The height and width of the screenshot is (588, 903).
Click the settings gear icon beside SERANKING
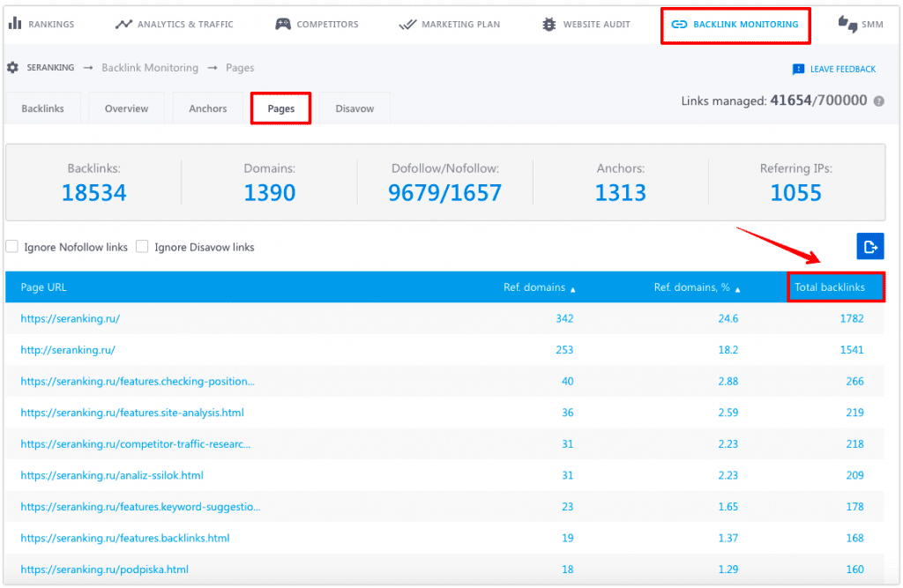[12, 67]
